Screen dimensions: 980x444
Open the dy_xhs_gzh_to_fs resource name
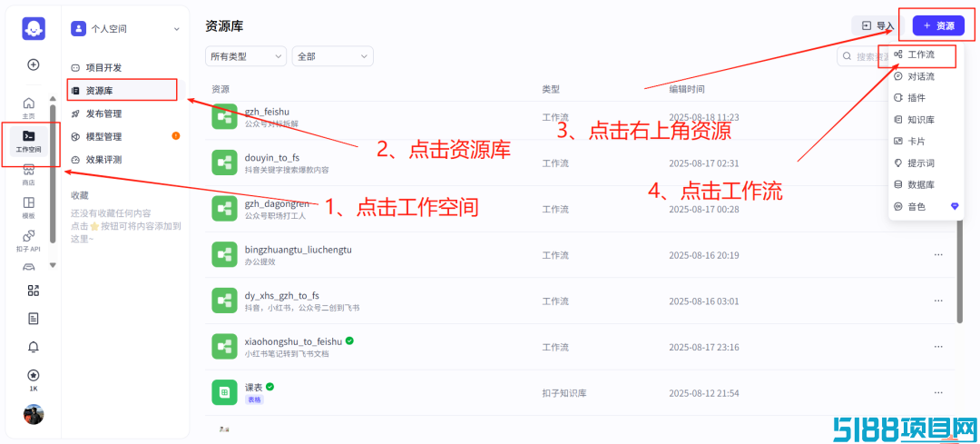pyautogui.click(x=282, y=295)
